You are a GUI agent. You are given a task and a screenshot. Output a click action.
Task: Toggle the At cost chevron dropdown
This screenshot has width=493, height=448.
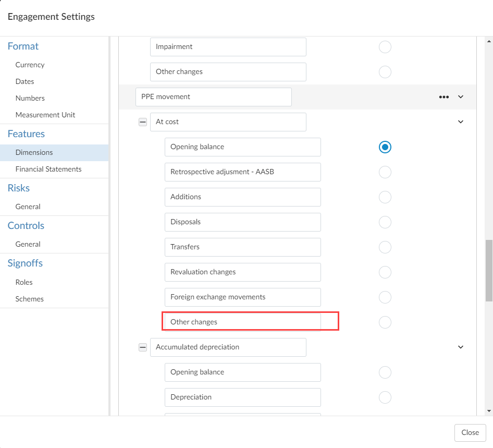tap(461, 122)
